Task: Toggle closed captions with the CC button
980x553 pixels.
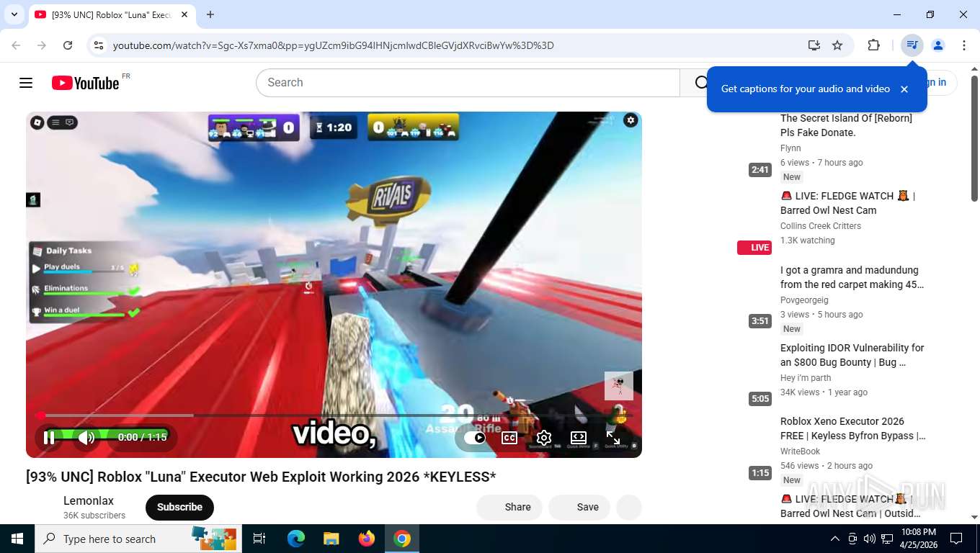Action: [509, 437]
